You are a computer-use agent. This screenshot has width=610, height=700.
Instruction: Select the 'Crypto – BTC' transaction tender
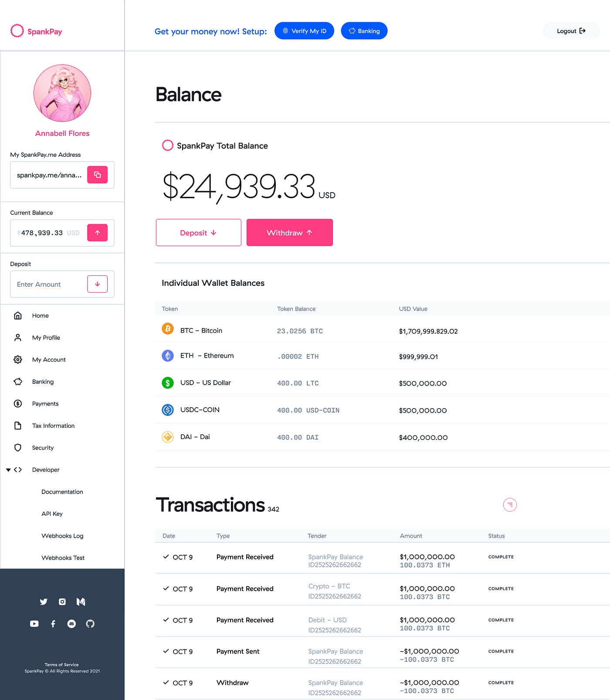(x=329, y=586)
